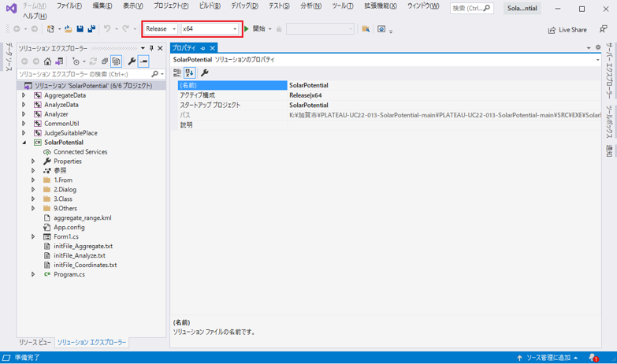The height and width of the screenshot is (364, 617).
Task: Click the Collapse All icon in Solution Explorer
Action: click(104, 61)
